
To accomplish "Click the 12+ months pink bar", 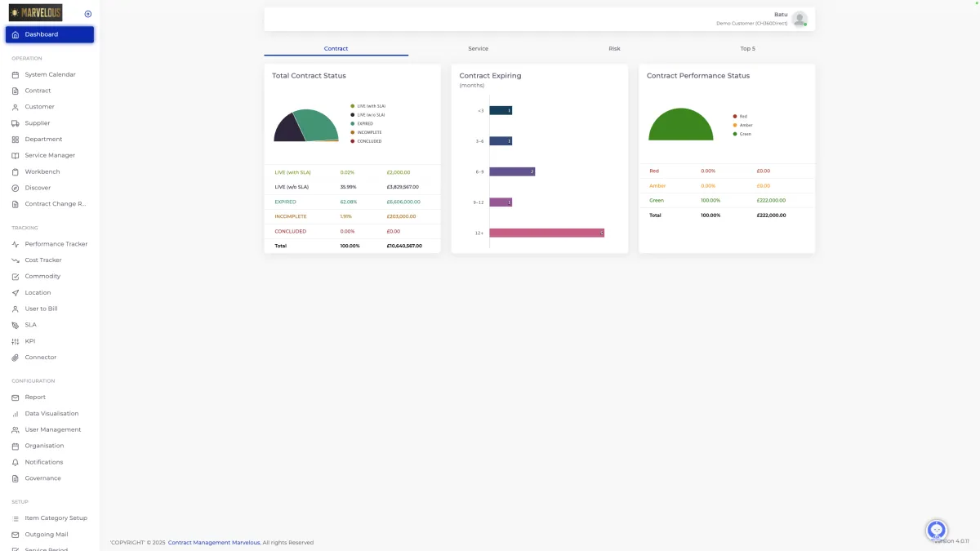I will coord(546,233).
